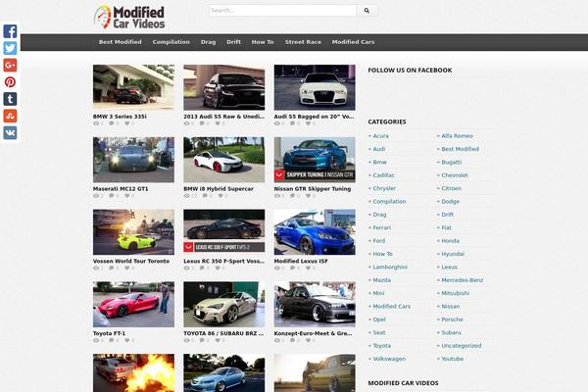The height and width of the screenshot is (392, 588).
Task: Click the views eye icon under Konzept-Euro-Meet video
Action: click(277, 340)
